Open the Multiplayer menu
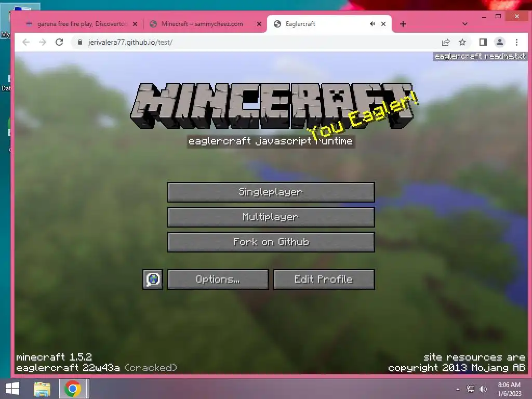The height and width of the screenshot is (399, 532). pyautogui.click(x=271, y=217)
